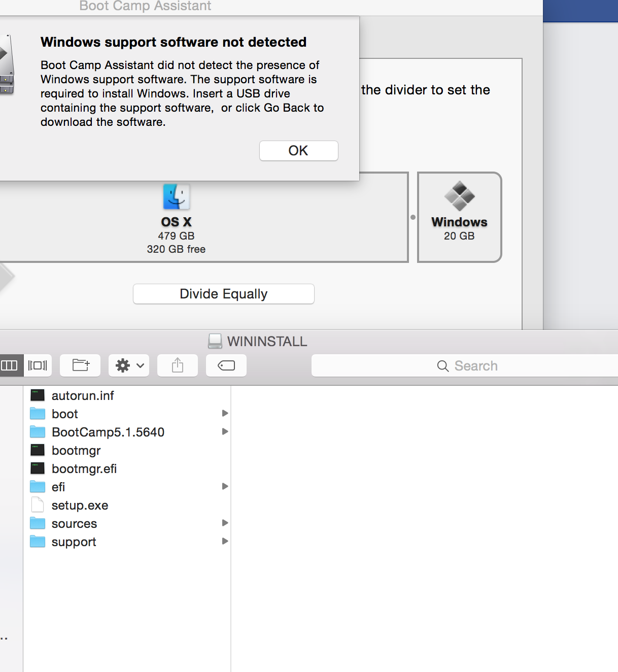Select the bootmgr file
Image resolution: width=618 pixels, height=672 pixels.
pyautogui.click(x=127, y=450)
